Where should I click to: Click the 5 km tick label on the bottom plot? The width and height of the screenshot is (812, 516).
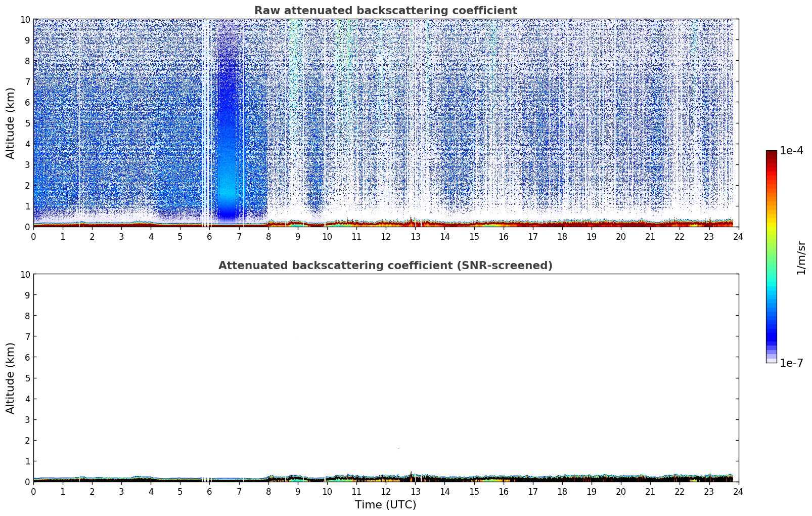point(27,378)
